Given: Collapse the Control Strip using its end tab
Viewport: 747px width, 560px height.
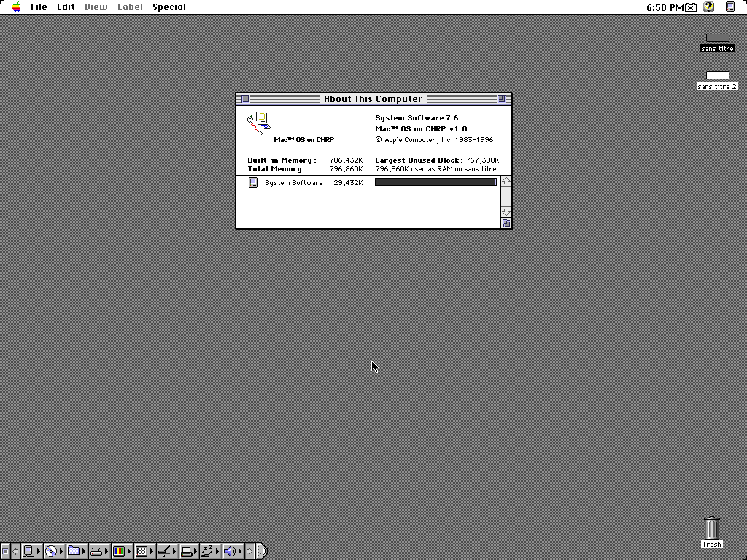Looking at the screenshot, I should tap(262, 551).
